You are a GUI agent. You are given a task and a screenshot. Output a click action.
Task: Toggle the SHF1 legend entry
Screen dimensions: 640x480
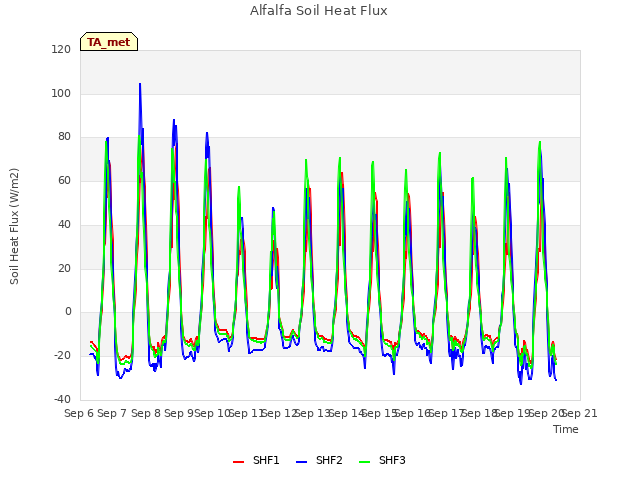tap(256, 460)
